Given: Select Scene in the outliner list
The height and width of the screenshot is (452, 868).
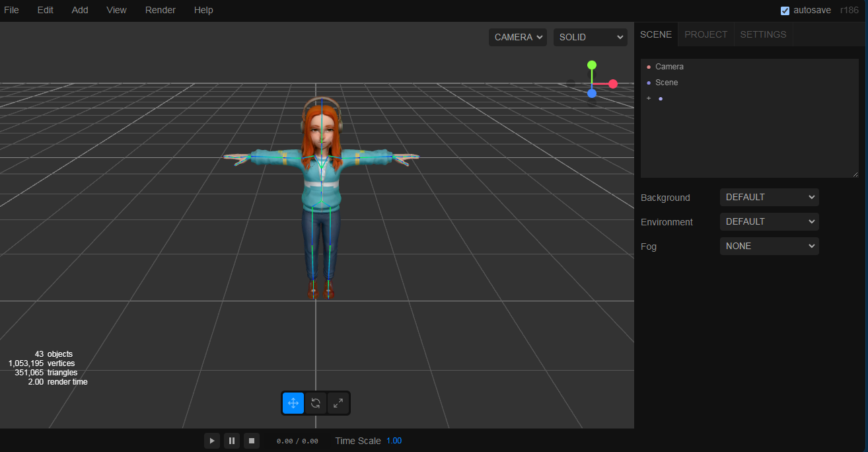Looking at the screenshot, I should click(750, 83).
